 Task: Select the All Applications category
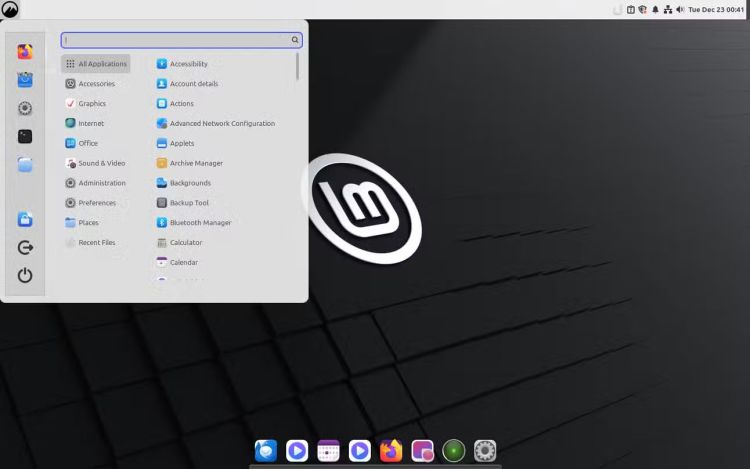pyautogui.click(x=96, y=64)
